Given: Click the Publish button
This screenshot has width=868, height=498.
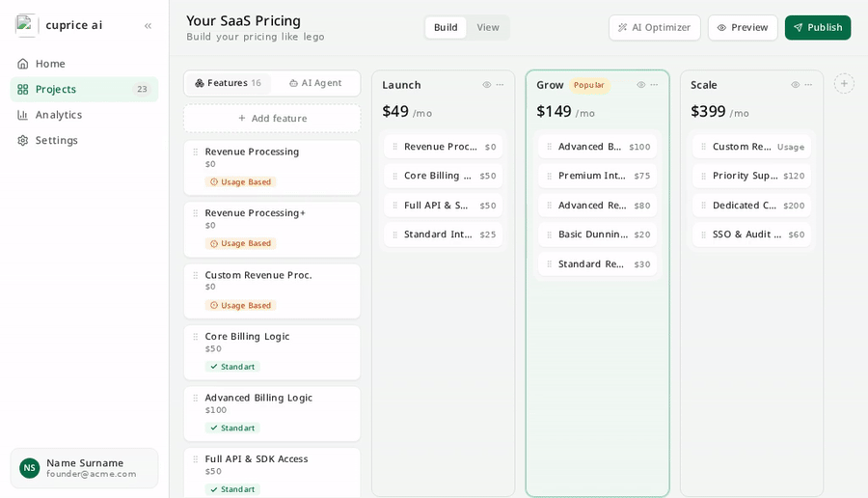Looking at the screenshot, I should [818, 27].
